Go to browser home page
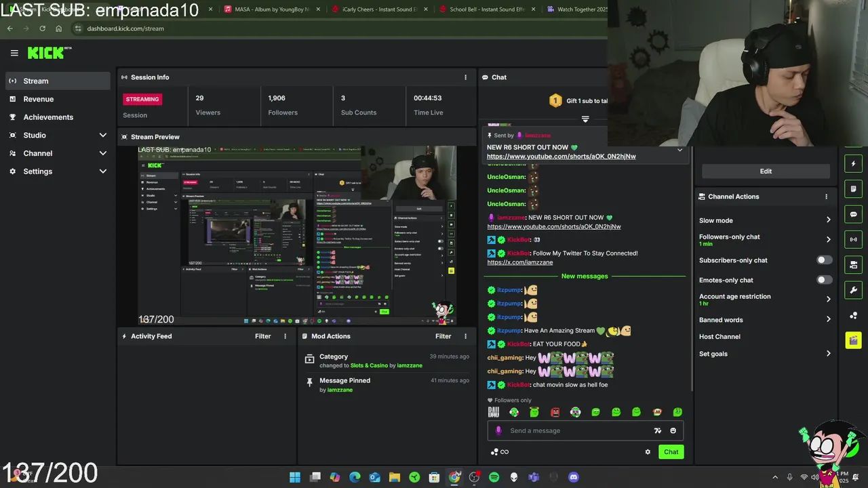The height and width of the screenshot is (488, 868). click(58, 28)
